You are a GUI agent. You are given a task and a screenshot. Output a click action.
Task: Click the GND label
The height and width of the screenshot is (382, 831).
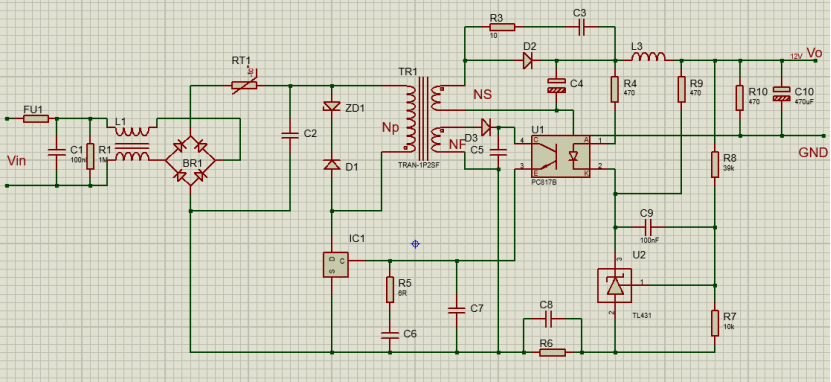click(x=813, y=153)
